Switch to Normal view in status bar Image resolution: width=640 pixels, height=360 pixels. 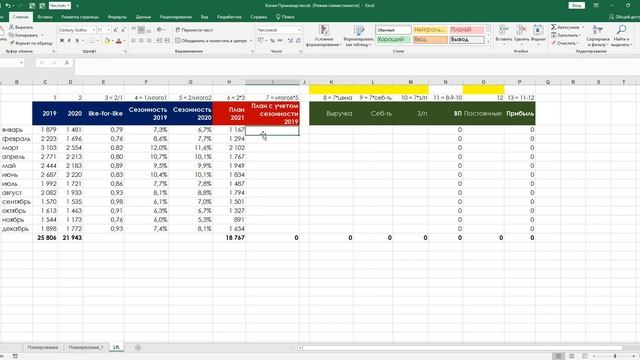click(558, 356)
